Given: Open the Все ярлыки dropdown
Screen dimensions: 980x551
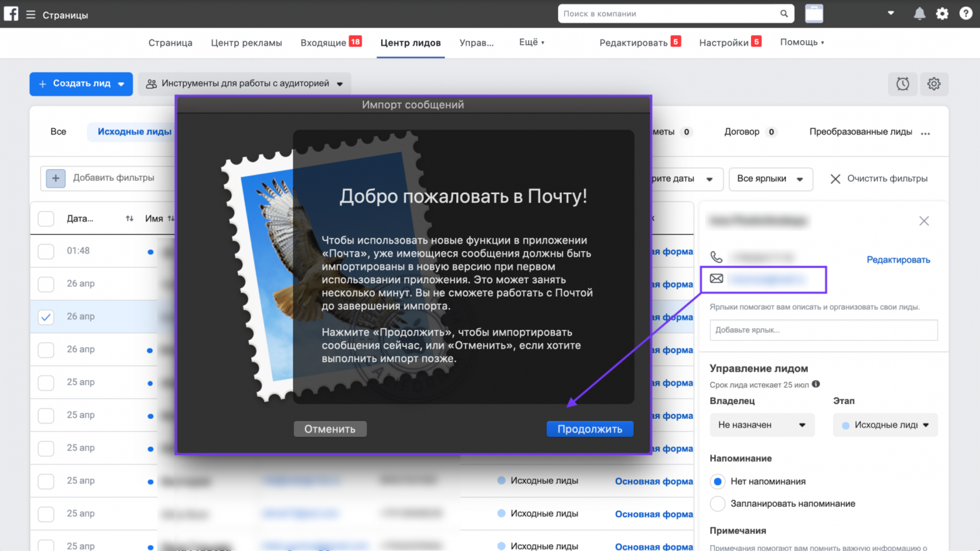Looking at the screenshot, I should coord(770,179).
